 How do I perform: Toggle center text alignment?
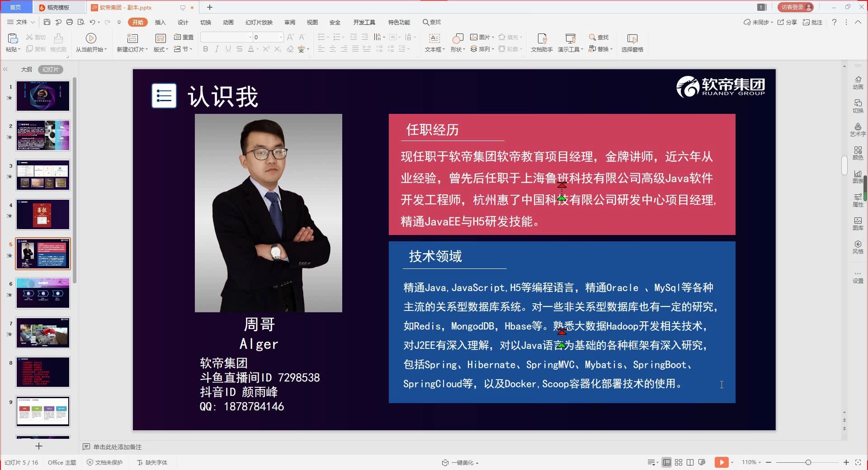[333, 49]
